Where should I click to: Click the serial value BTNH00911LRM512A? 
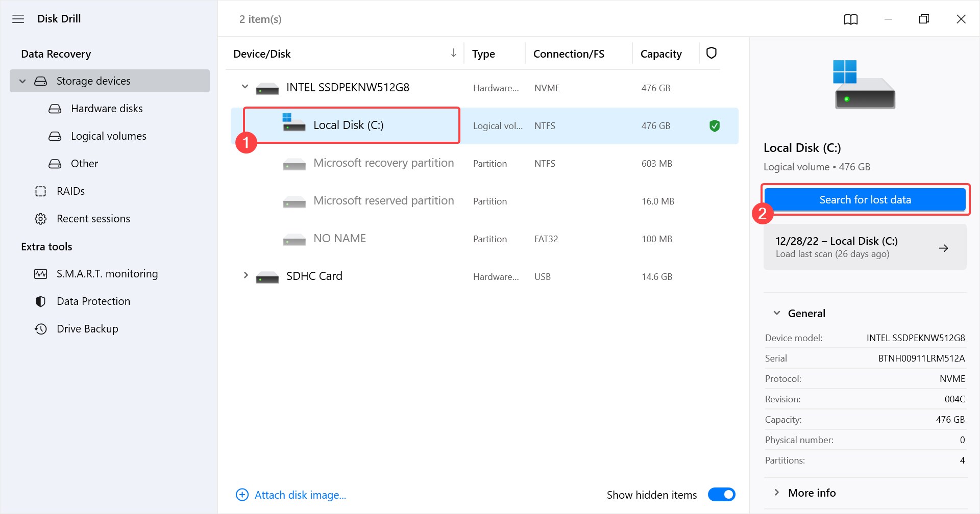click(921, 358)
